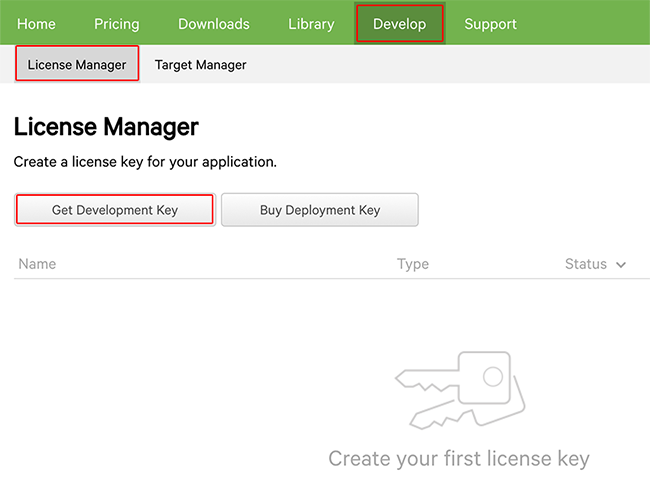The image size is (650, 504).
Task: Switch to the License Manager tab
Action: pyautogui.click(x=77, y=65)
